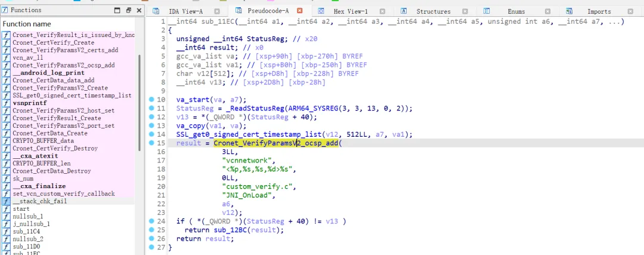
Task: Click the Imports tab icon
Action: [x=569, y=11]
